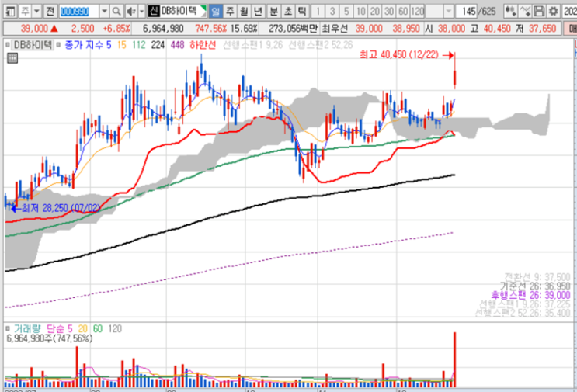Click the candle count field showing 145
Image resolution: width=577 pixels, height=392 pixels.
pyautogui.click(x=466, y=12)
